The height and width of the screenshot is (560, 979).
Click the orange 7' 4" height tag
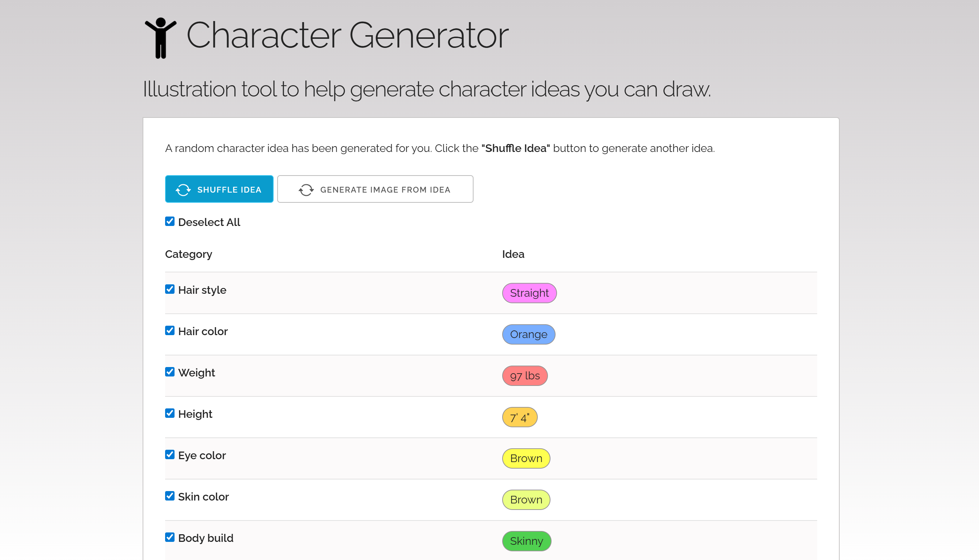click(x=519, y=417)
